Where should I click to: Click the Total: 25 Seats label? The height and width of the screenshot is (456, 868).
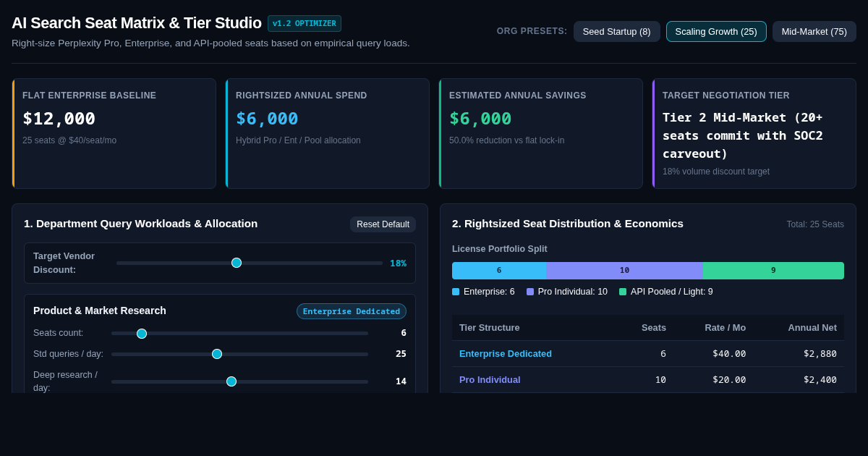(815, 224)
